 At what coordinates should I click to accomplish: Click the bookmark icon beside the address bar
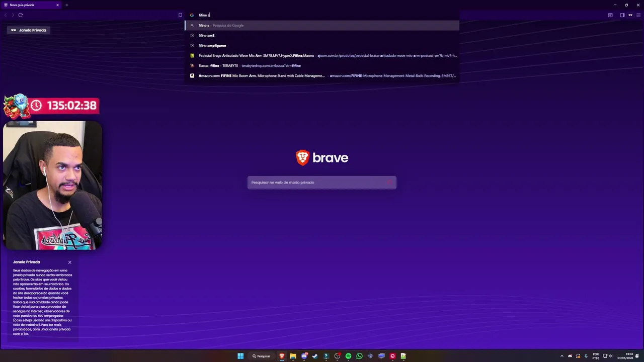pyautogui.click(x=180, y=15)
